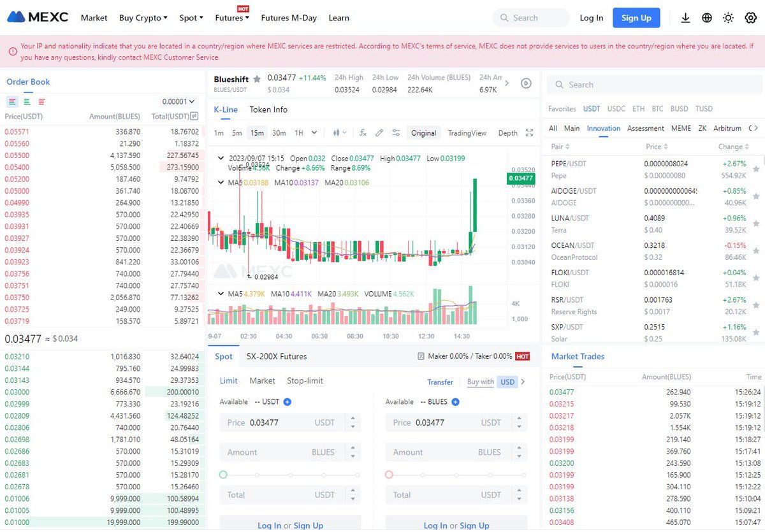Click the sell amount percentage slider handle
Screen dimensions: 765x532
[x=389, y=475]
